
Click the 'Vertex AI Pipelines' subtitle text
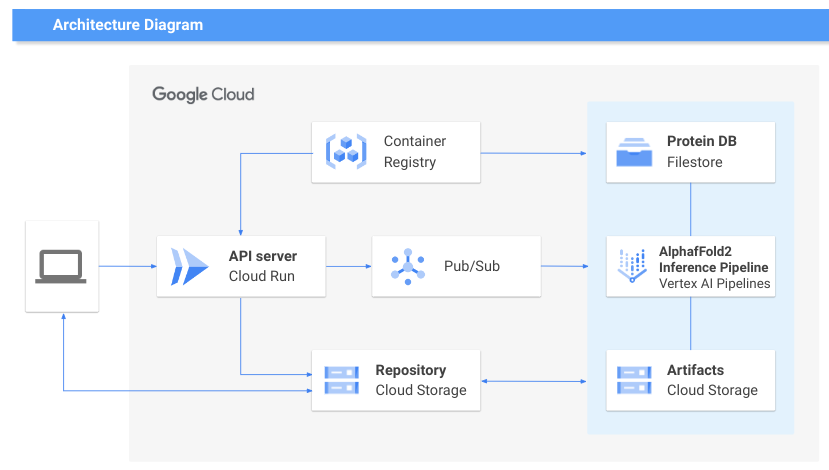[x=713, y=283]
